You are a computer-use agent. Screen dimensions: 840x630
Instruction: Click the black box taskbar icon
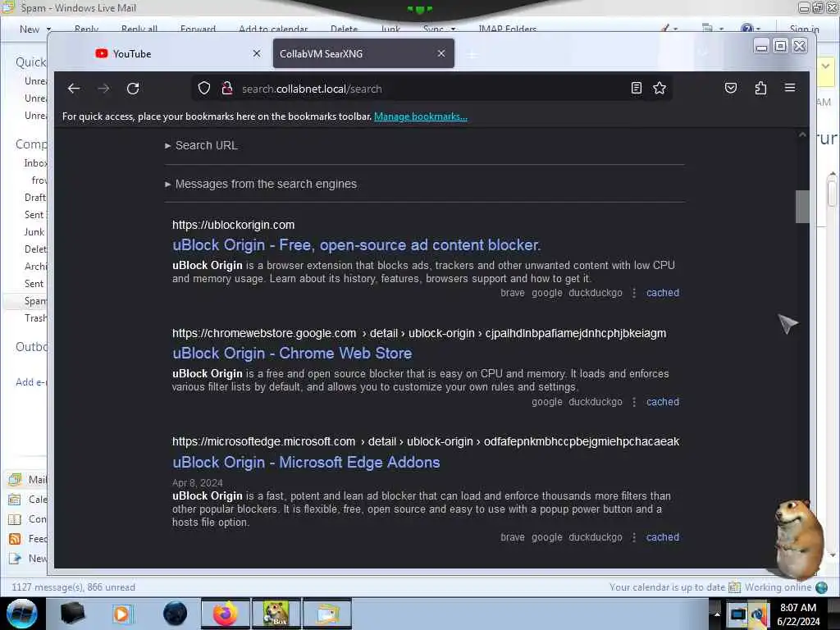tap(72, 613)
